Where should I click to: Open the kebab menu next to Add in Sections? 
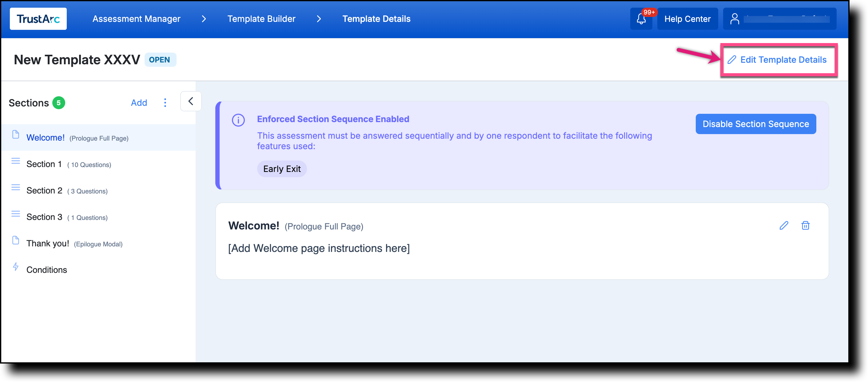pyautogui.click(x=165, y=102)
